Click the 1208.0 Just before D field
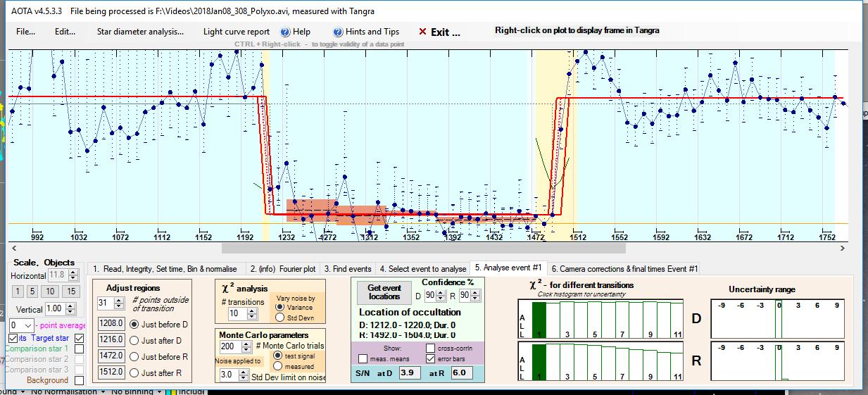The width and height of the screenshot is (868, 395). 111,324
